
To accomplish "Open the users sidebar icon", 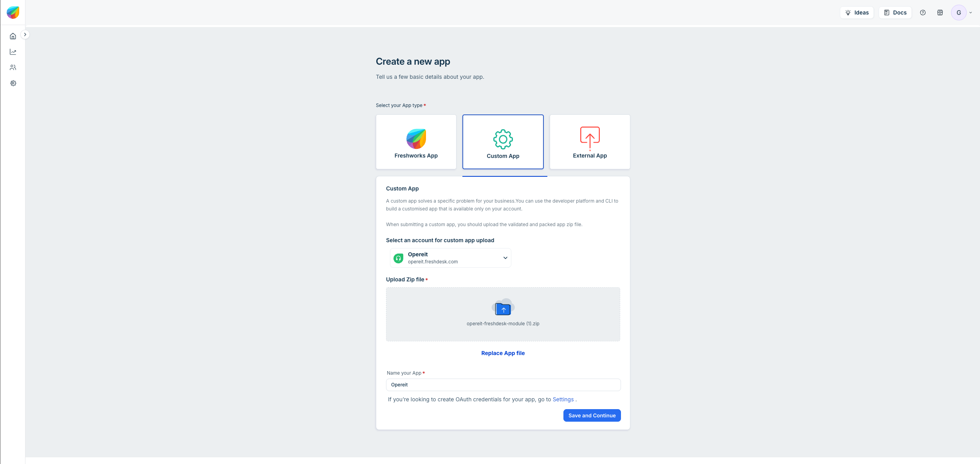I will point(13,67).
